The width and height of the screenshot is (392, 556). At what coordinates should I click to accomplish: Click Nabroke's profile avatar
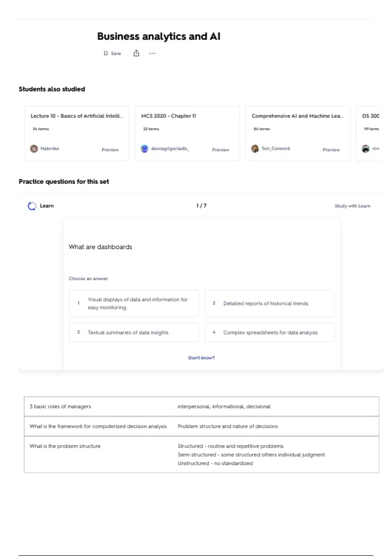point(34,149)
